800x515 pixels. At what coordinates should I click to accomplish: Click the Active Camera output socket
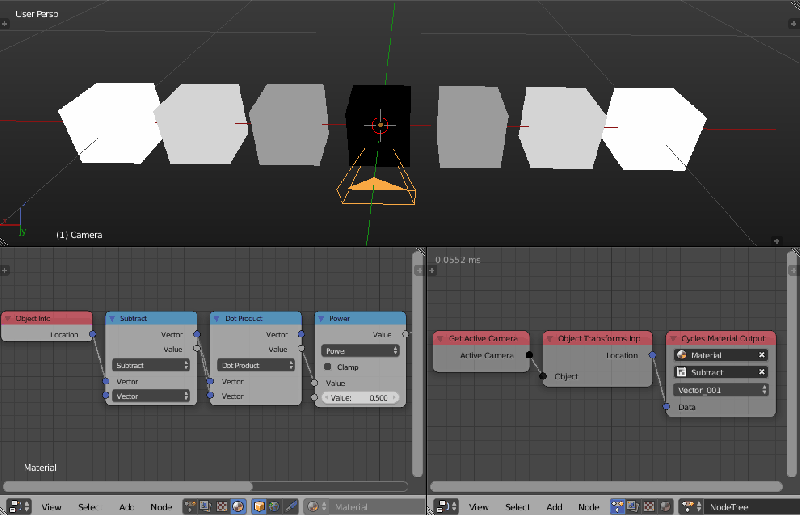[529, 355]
